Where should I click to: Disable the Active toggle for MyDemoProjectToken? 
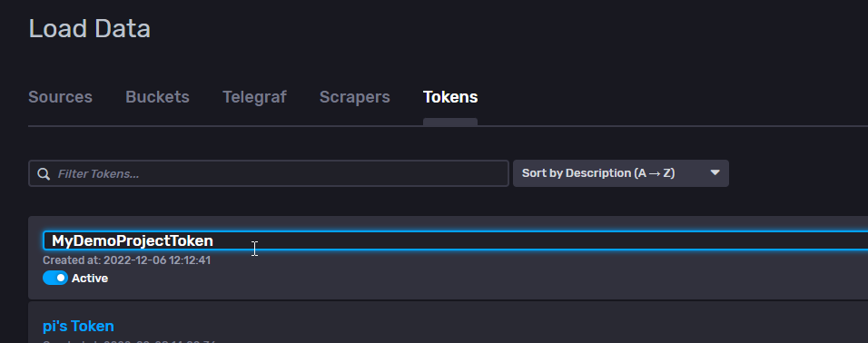pos(55,278)
